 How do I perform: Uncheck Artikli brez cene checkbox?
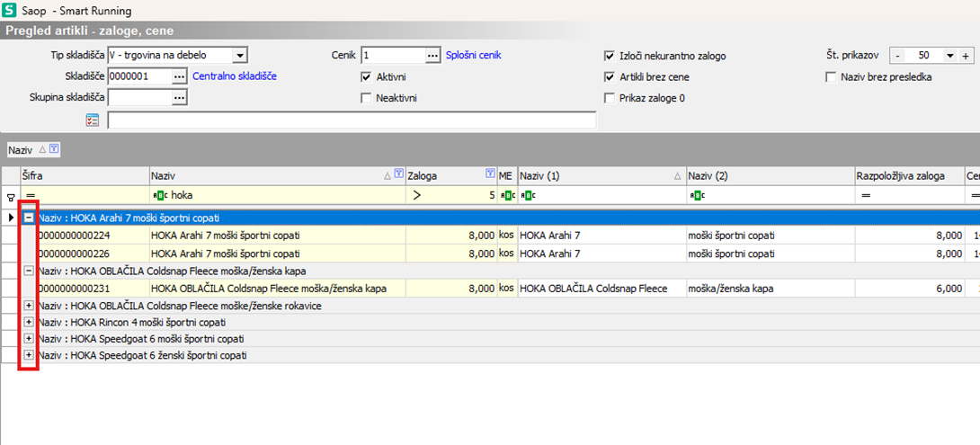(x=610, y=77)
